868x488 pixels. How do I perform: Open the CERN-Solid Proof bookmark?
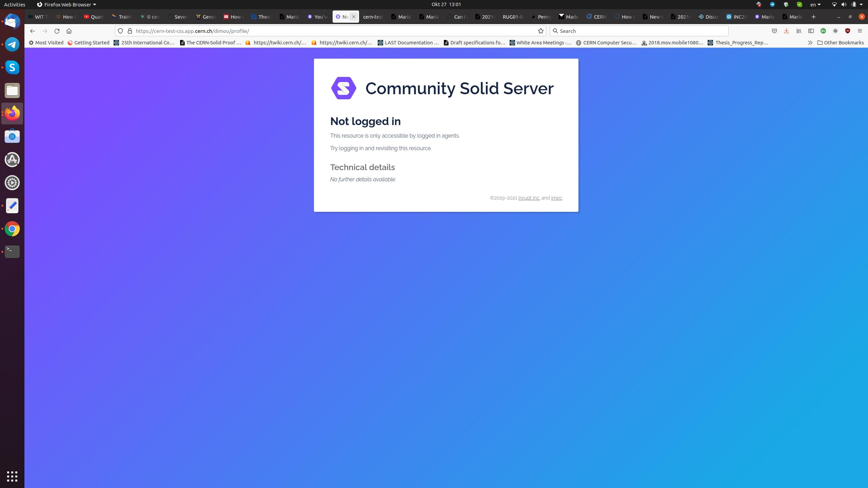tap(211, 43)
